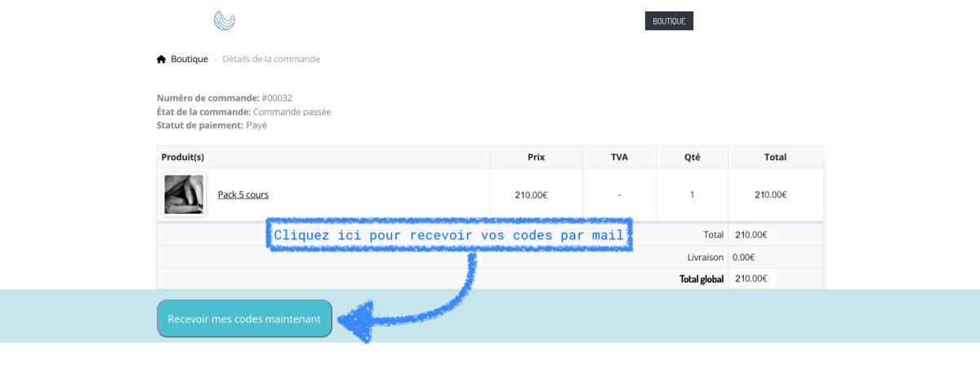Open the "Pack 5 cours" product link

click(x=243, y=194)
